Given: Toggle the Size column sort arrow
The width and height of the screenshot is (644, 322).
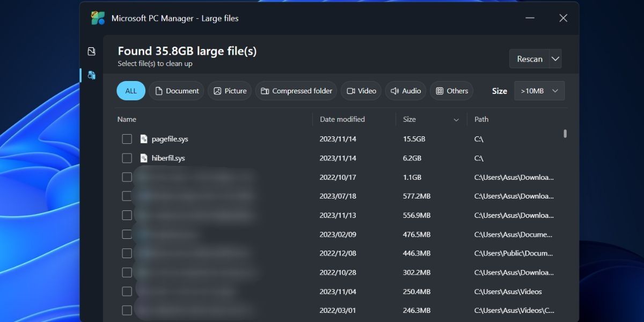Looking at the screenshot, I should [456, 119].
